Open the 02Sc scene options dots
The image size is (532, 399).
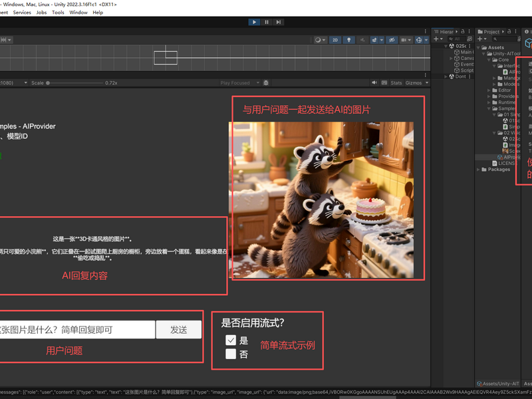(469, 46)
